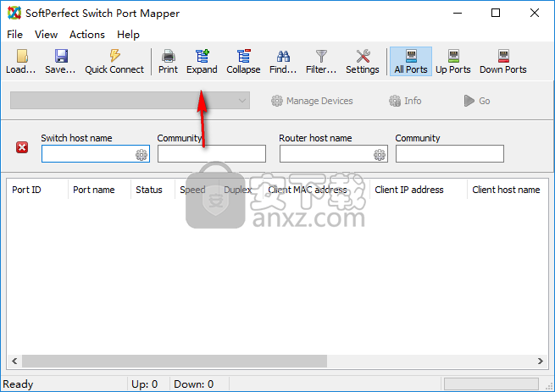Maximize the Switch Port Mapper window

(x=496, y=13)
